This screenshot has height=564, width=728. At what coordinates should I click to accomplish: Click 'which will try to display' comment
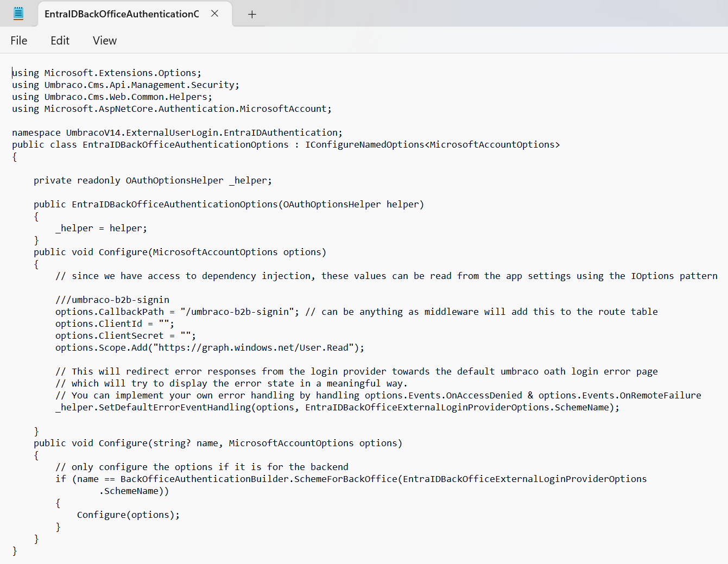[x=231, y=383]
